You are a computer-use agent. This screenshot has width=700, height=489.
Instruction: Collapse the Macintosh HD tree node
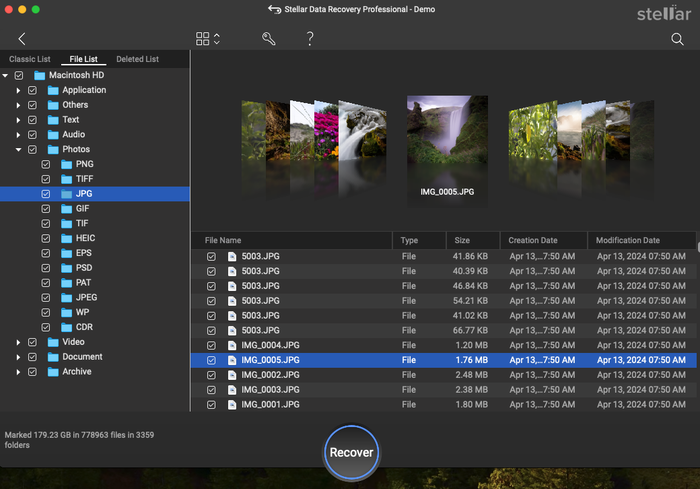click(x=5, y=75)
